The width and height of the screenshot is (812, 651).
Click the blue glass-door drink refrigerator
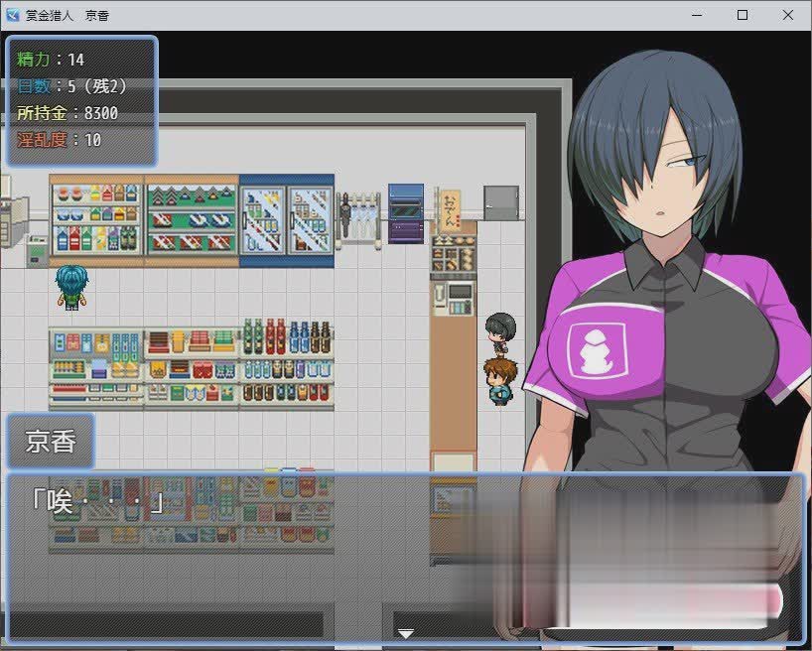(286, 220)
